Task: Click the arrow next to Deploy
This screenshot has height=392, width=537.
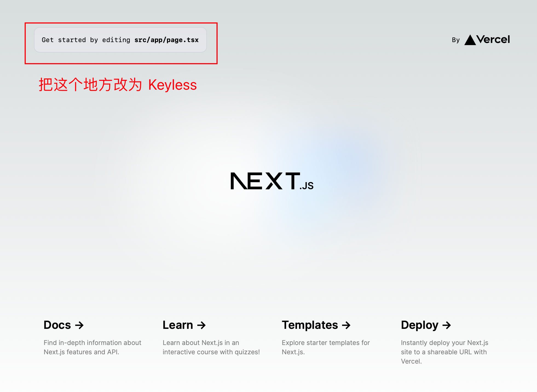Action: click(447, 325)
